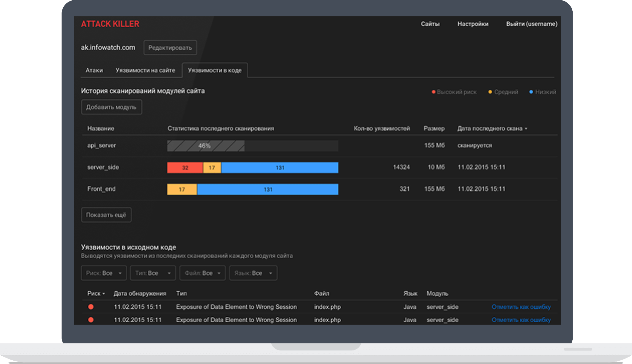
Task: Click the red high-risk legend dot
Action: click(433, 92)
